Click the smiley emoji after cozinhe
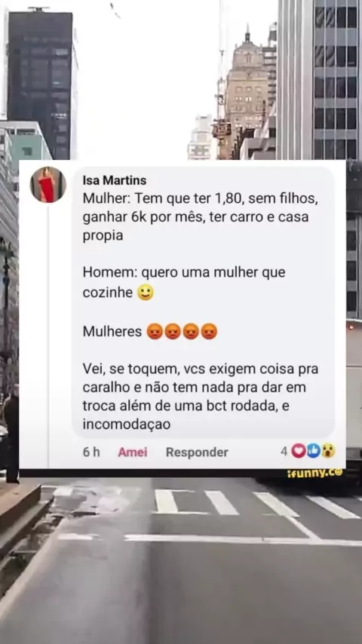This screenshot has height=644, width=362. 146,293
